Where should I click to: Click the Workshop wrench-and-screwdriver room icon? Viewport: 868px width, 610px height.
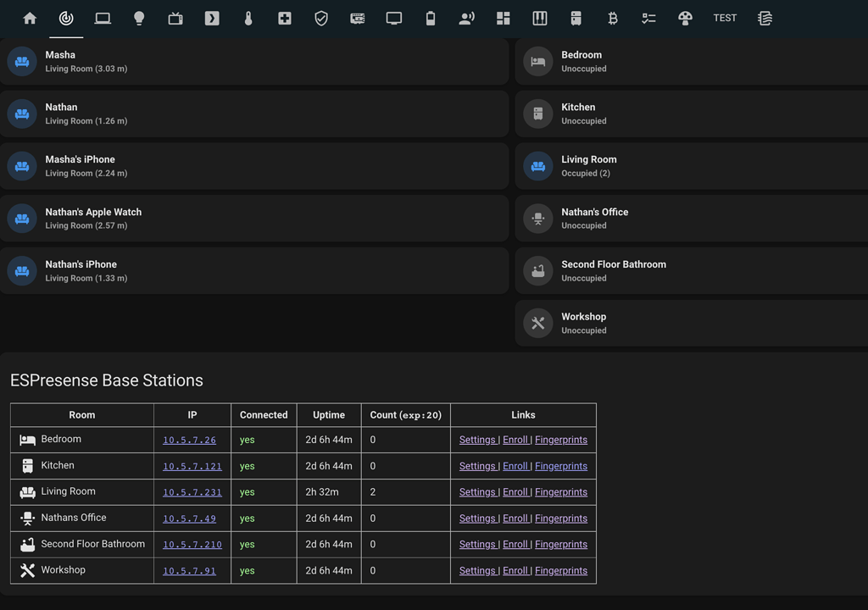click(537, 323)
